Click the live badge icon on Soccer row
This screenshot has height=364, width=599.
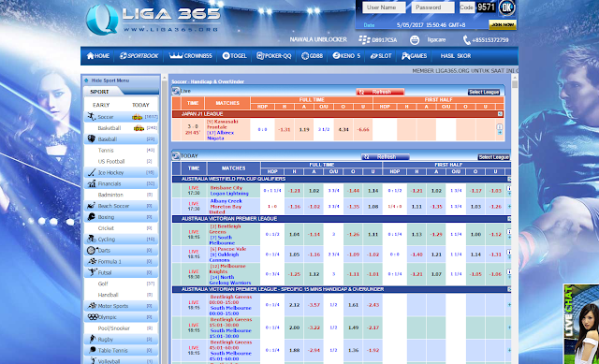[138, 117]
